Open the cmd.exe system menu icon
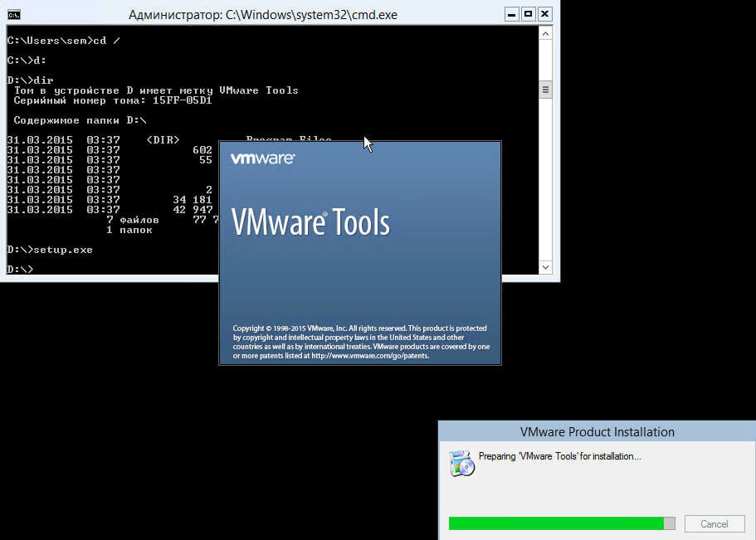The image size is (756, 540). (x=14, y=15)
